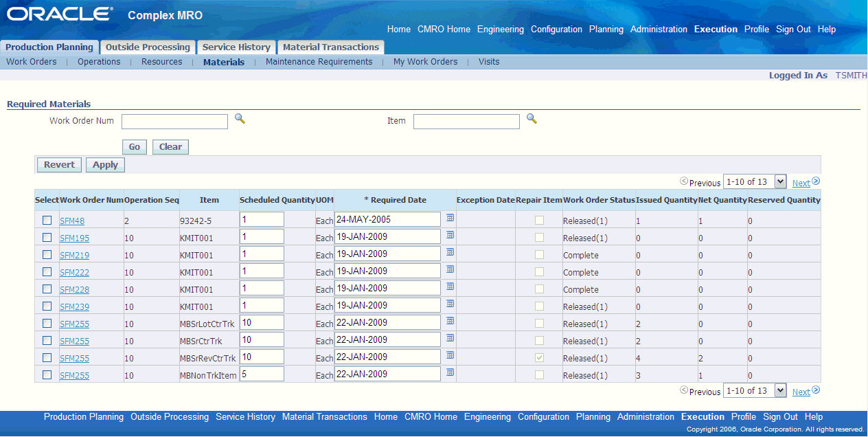Click Scheduled Quantity field for MBNonTrkItem
The height and width of the screenshot is (437, 868).
tap(262, 374)
